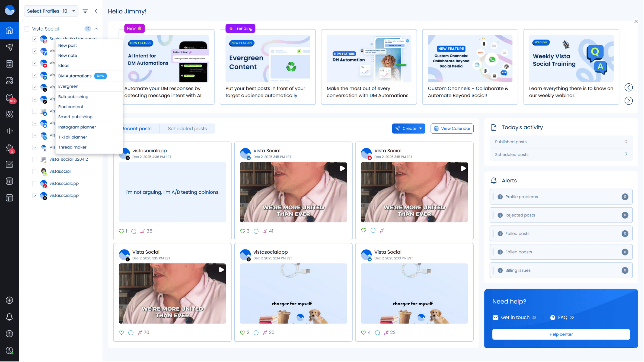Select DM Automations from the menu

pos(75,76)
